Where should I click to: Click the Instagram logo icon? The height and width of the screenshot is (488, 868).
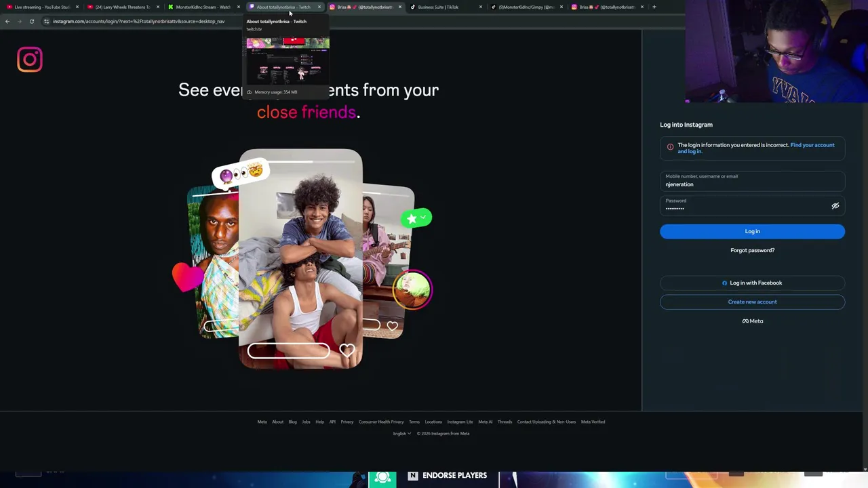point(30,60)
